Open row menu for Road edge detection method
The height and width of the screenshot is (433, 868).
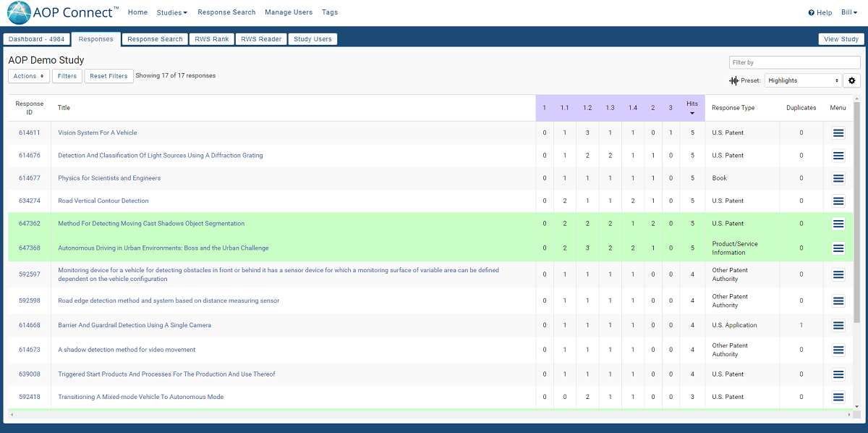click(838, 301)
